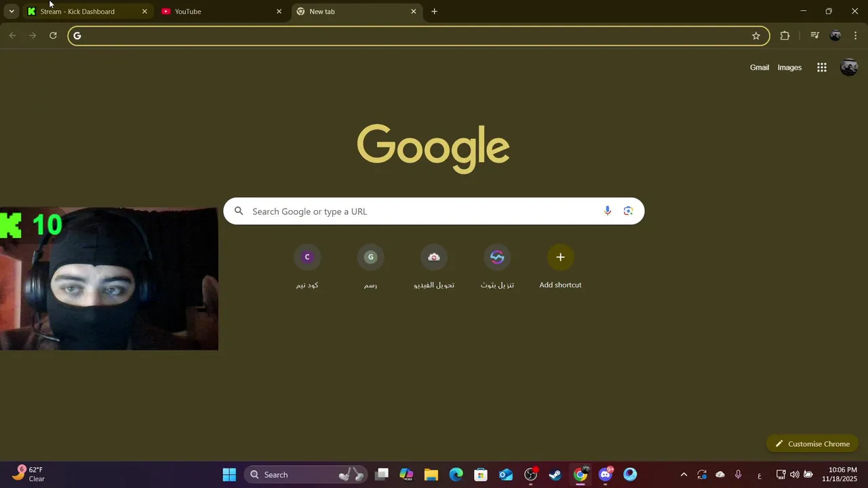
Task: Click the webcam overlay thumbnail
Action: click(109, 279)
